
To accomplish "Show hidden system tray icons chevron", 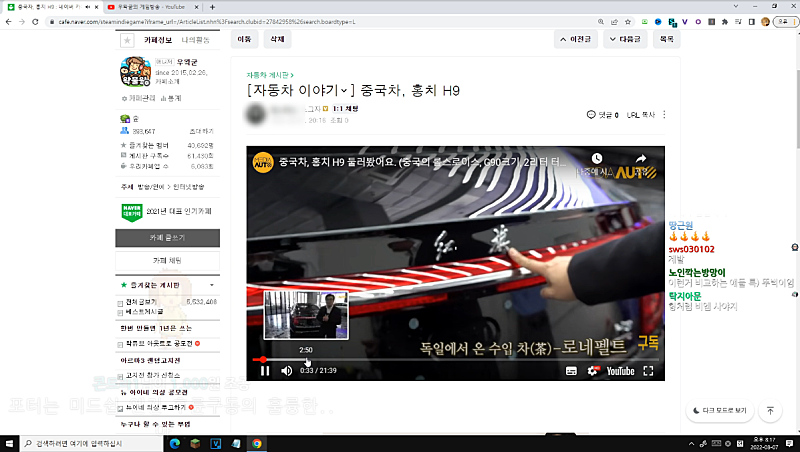I will click(x=691, y=443).
